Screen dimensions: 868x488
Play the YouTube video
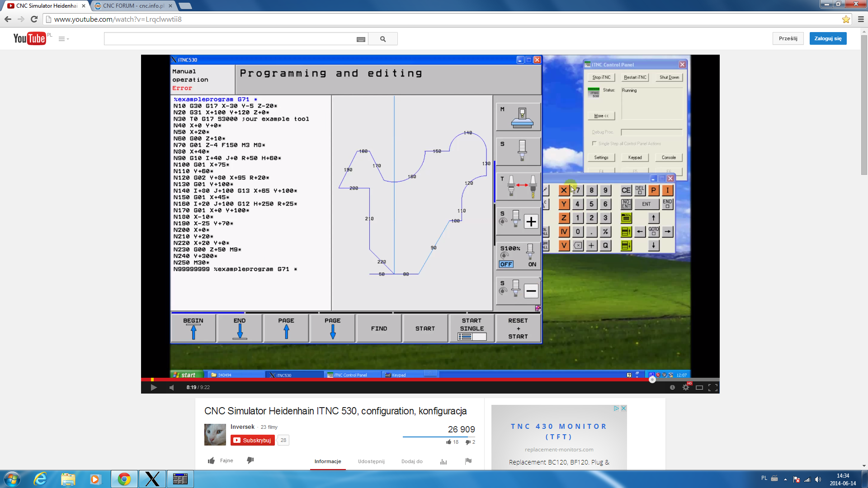click(154, 387)
